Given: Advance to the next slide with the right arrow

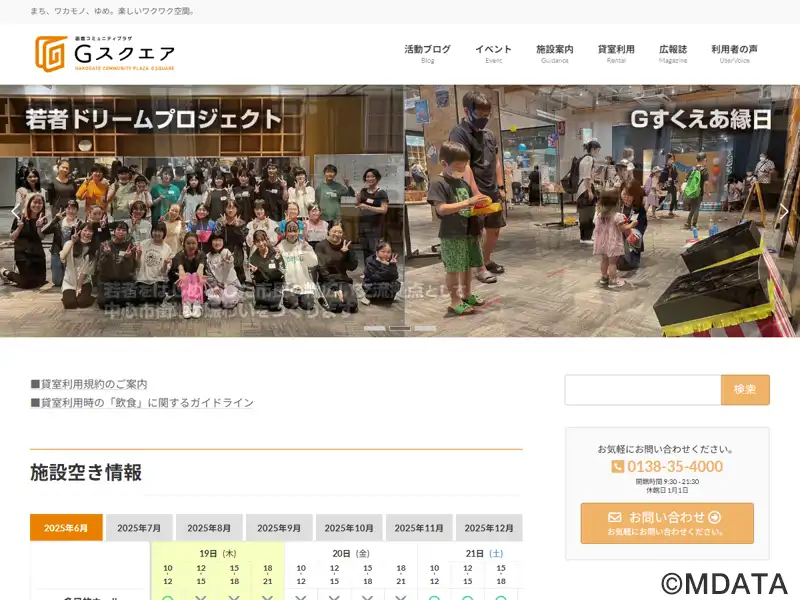Looking at the screenshot, I should tap(784, 212).
